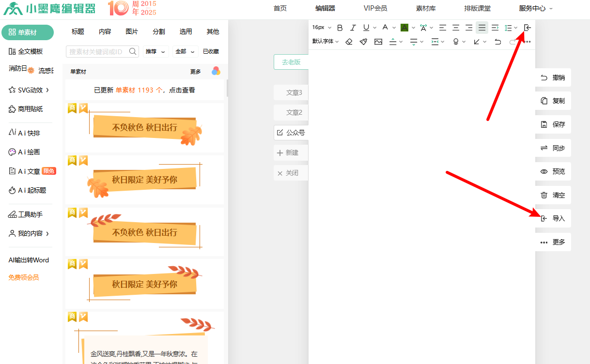Screen dimensions: 590x364
Task: Switch to the 图片 material tab
Action: (132, 31)
